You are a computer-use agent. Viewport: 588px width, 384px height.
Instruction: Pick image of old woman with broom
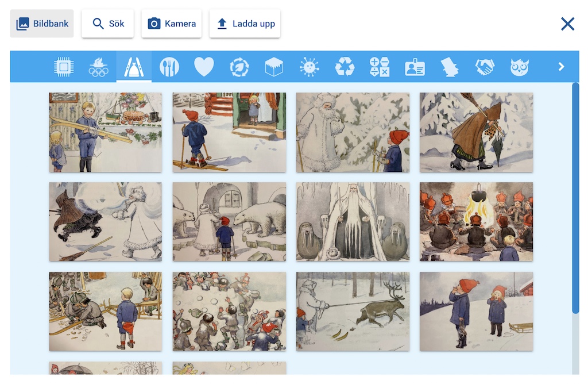tap(476, 133)
